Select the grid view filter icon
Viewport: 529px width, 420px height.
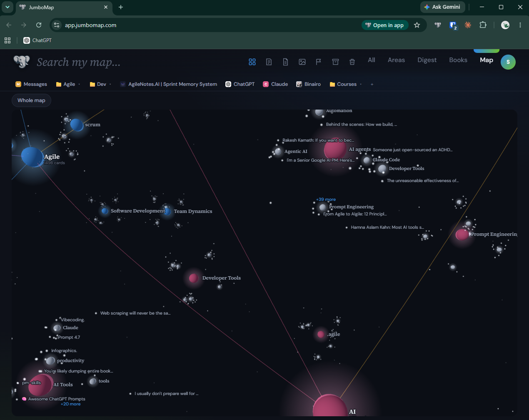click(252, 62)
